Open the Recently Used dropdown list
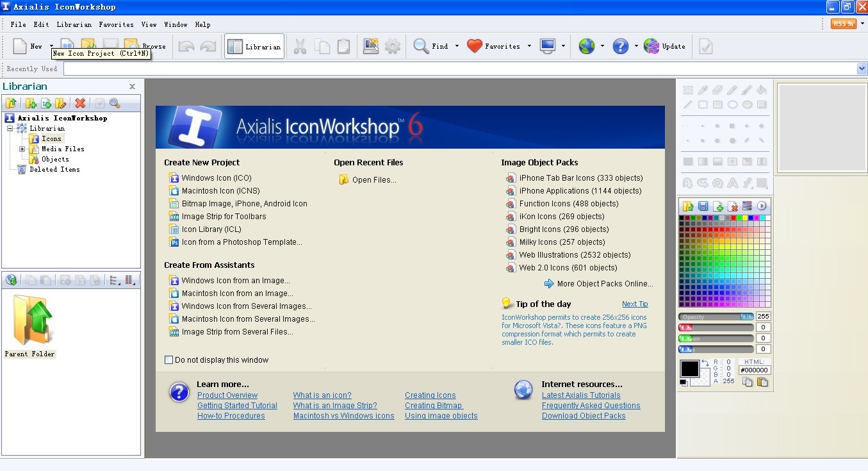The image size is (868, 471). click(x=861, y=69)
